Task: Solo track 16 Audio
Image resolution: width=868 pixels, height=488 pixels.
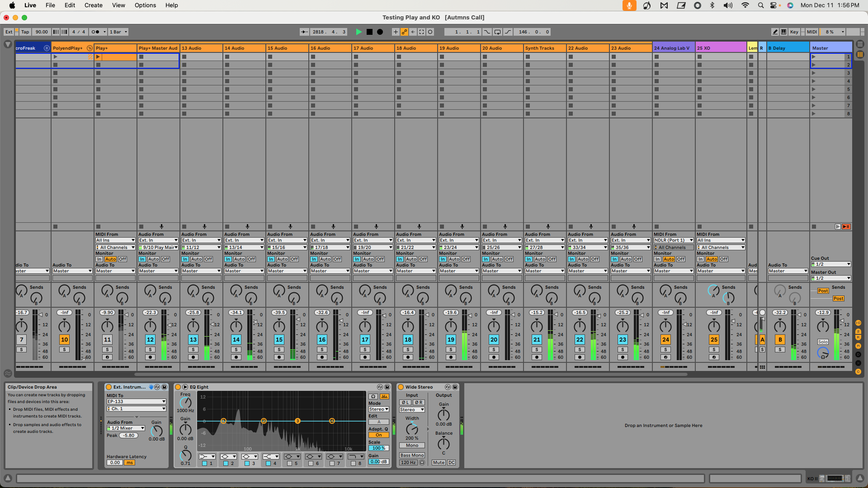Action: point(322,350)
